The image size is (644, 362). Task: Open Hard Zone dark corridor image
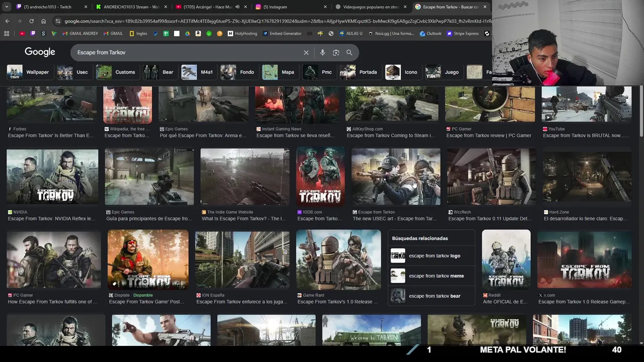point(587,177)
